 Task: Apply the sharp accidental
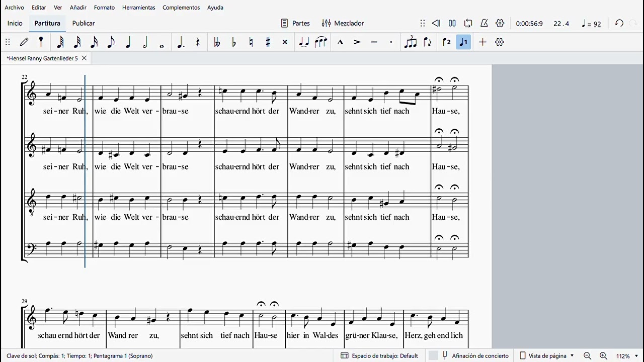(x=268, y=42)
